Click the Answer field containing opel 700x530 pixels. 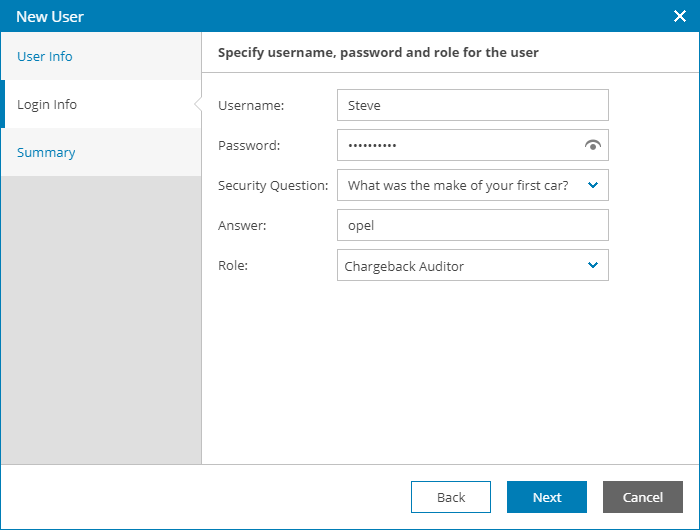pos(472,225)
